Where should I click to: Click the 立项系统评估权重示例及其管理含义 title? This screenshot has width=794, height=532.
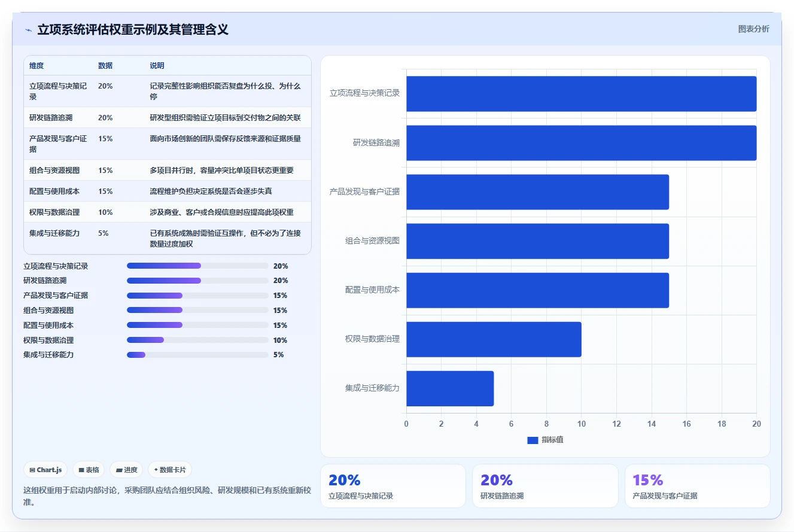(133, 29)
